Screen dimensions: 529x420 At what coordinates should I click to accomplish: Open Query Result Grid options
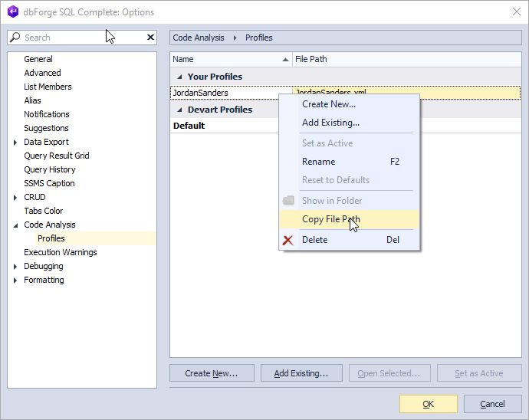tap(56, 156)
